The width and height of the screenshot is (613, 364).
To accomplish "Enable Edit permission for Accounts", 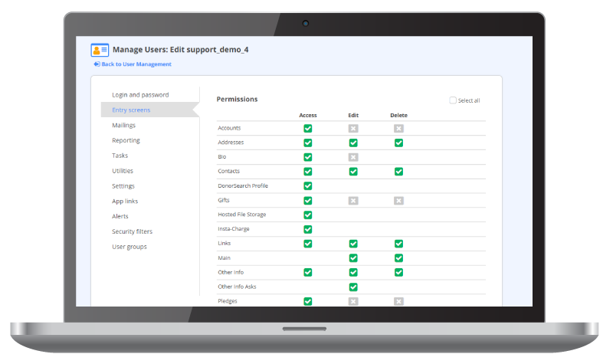I will [353, 128].
